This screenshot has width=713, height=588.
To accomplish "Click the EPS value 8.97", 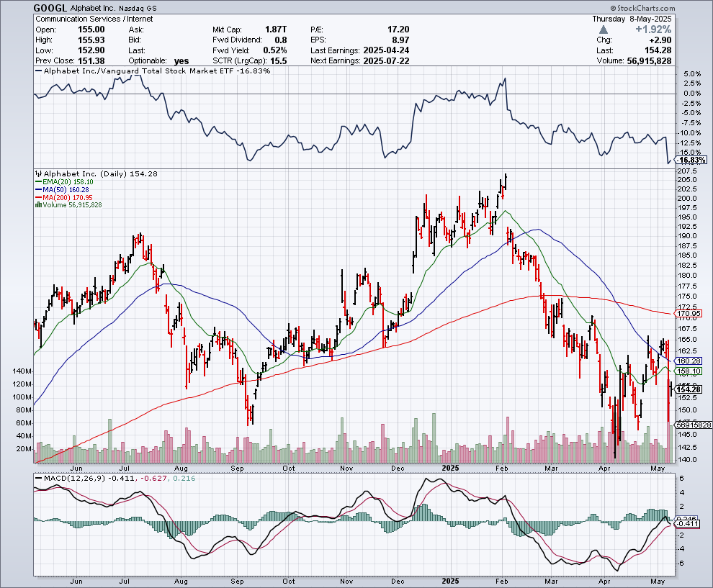I will pyautogui.click(x=400, y=40).
